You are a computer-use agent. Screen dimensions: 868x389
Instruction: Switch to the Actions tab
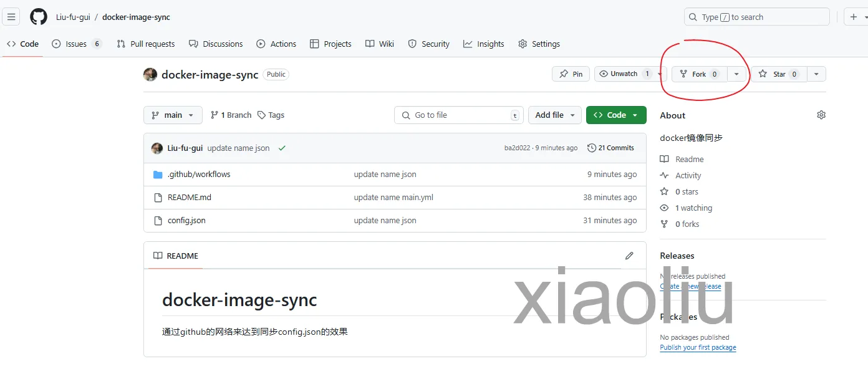(276, 44)
